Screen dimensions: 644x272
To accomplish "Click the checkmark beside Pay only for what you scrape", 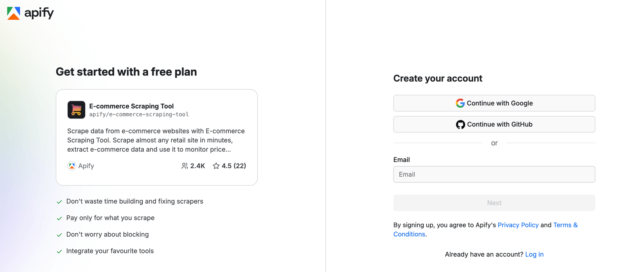I will point(60,218).
